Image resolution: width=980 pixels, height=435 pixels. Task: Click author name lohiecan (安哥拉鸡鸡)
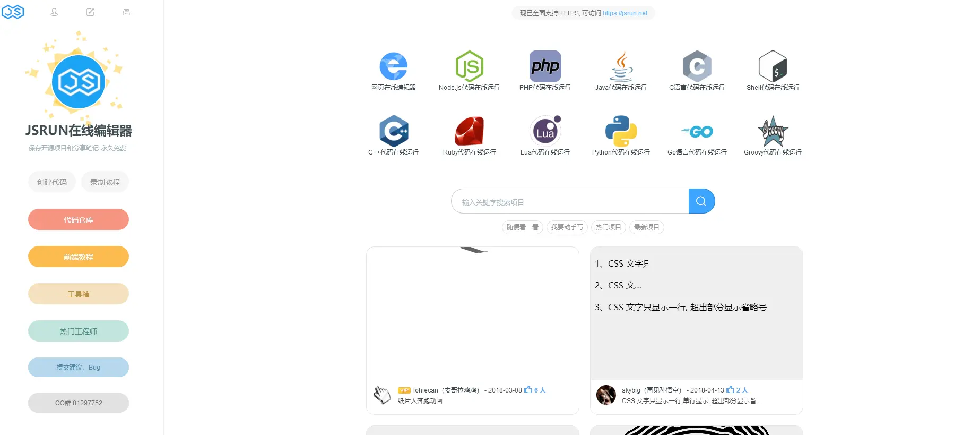point(446,390)
